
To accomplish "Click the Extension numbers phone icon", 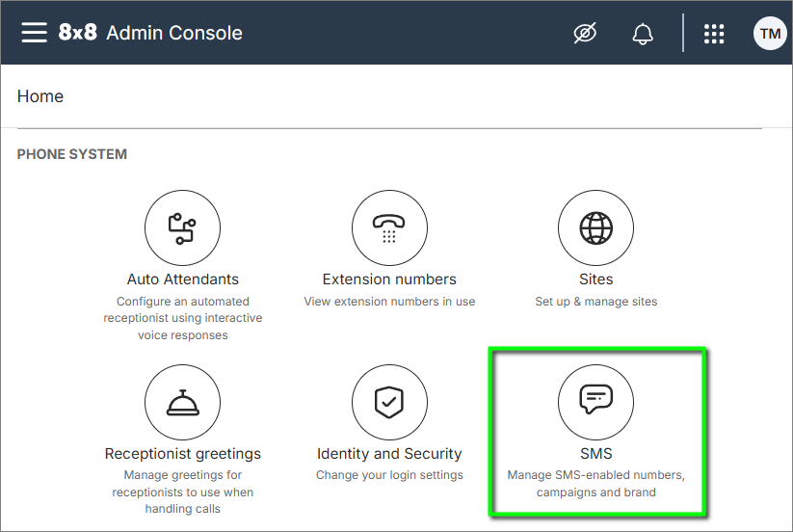I will click(389, 227).
